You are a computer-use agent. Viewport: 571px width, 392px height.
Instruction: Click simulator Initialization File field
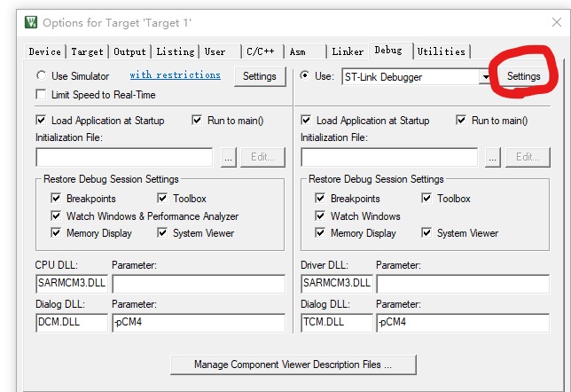pos(124,157)
